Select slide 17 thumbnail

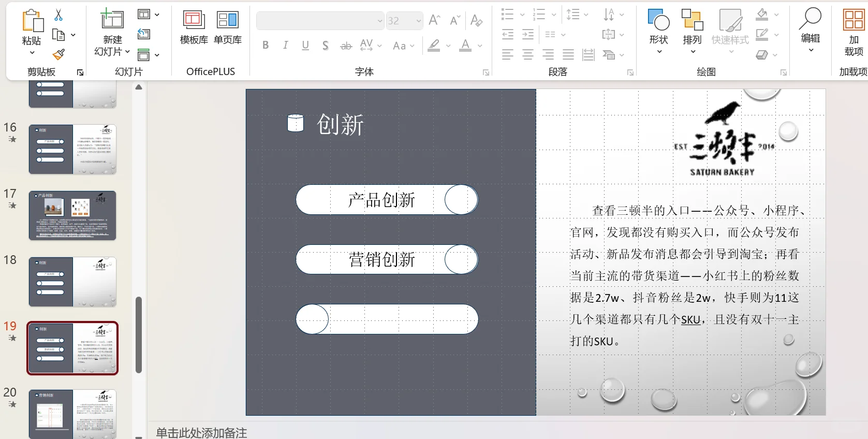click(72, 215)
